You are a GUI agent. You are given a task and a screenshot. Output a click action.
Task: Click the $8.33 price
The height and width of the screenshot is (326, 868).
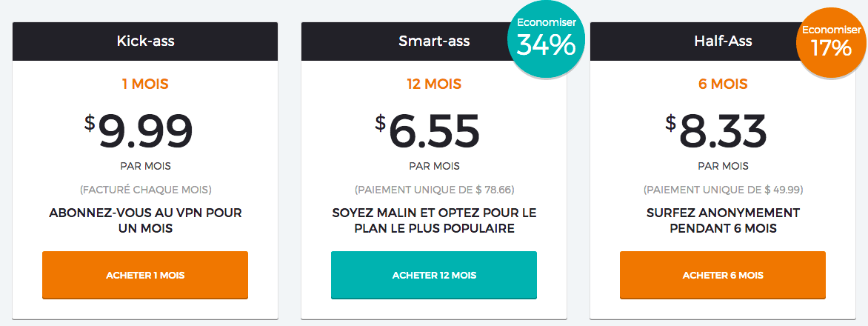716,132
